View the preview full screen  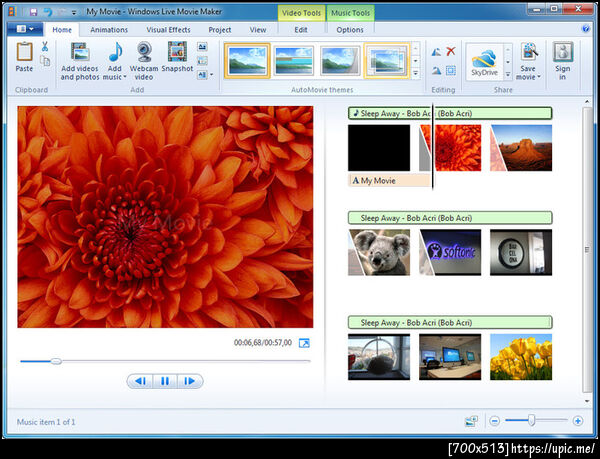tap(304, 343)
